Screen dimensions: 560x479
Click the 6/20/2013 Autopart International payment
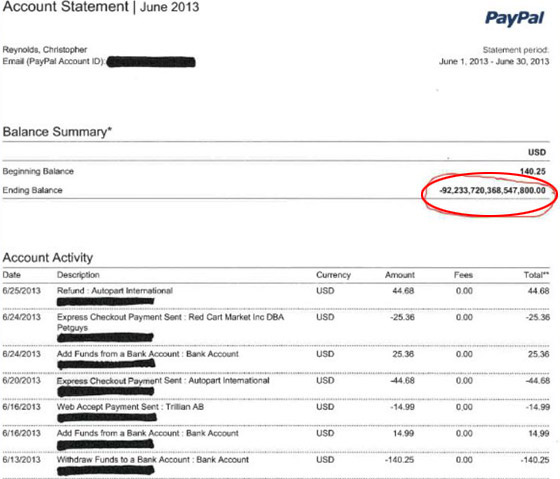163,380
